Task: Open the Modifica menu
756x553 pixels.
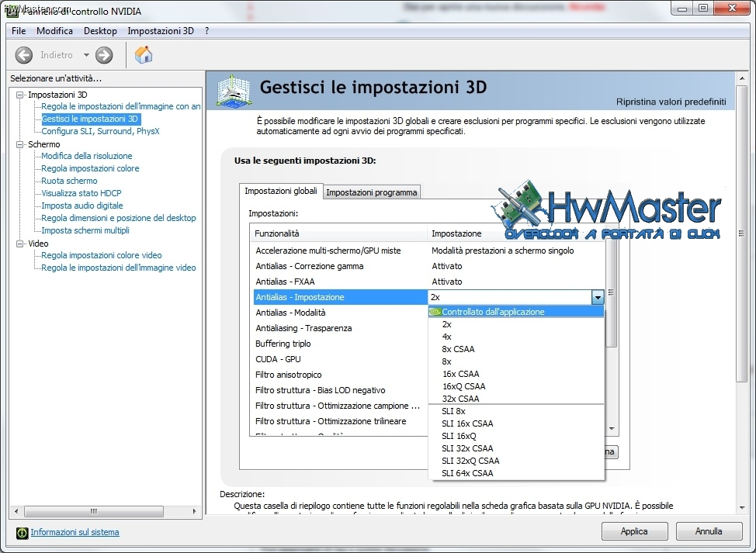Action: 54,31
